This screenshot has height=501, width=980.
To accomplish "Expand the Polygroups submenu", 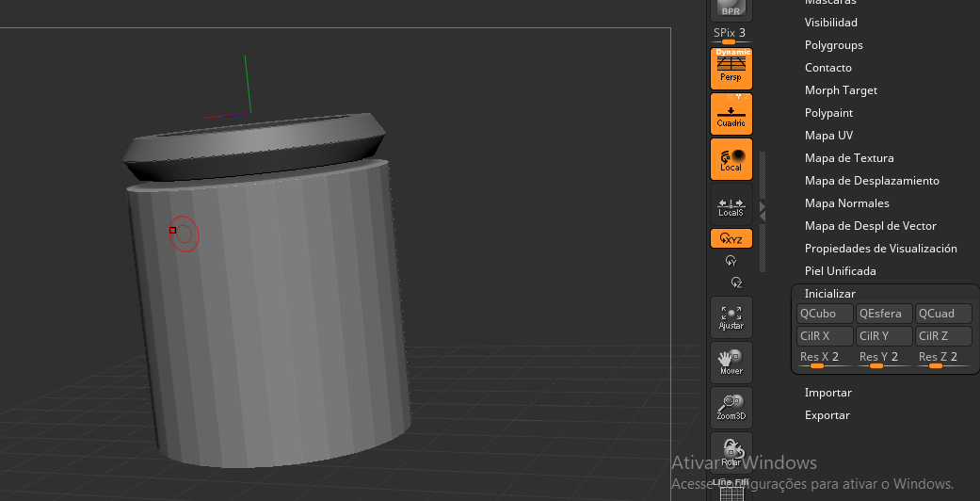I will [834, 45].
